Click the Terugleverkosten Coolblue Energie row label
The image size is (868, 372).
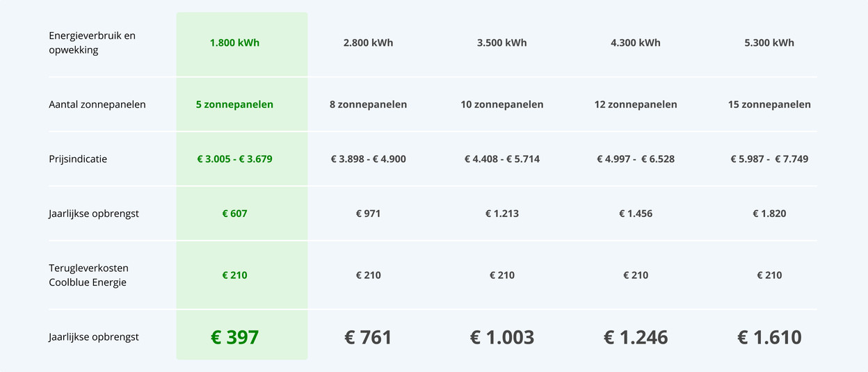(x=88, y=275)
